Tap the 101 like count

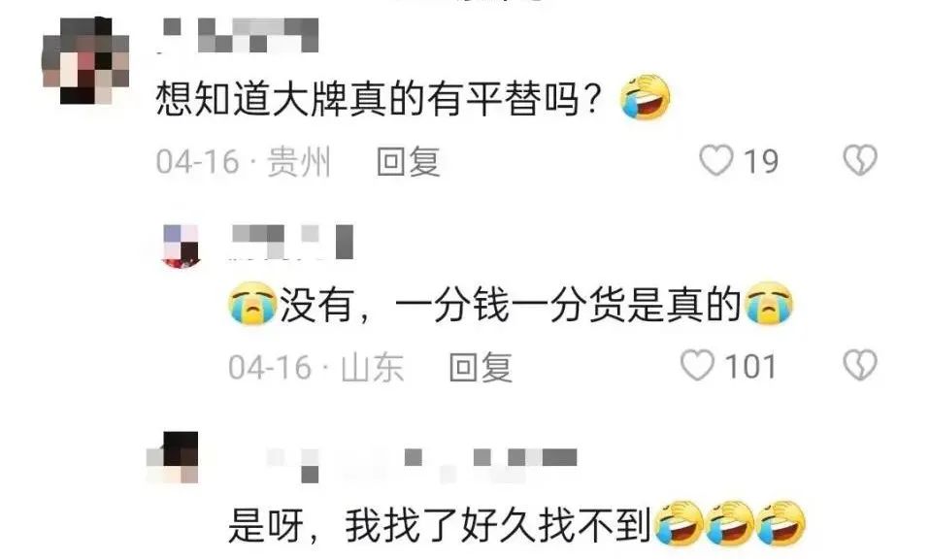[x=750, y=367]
